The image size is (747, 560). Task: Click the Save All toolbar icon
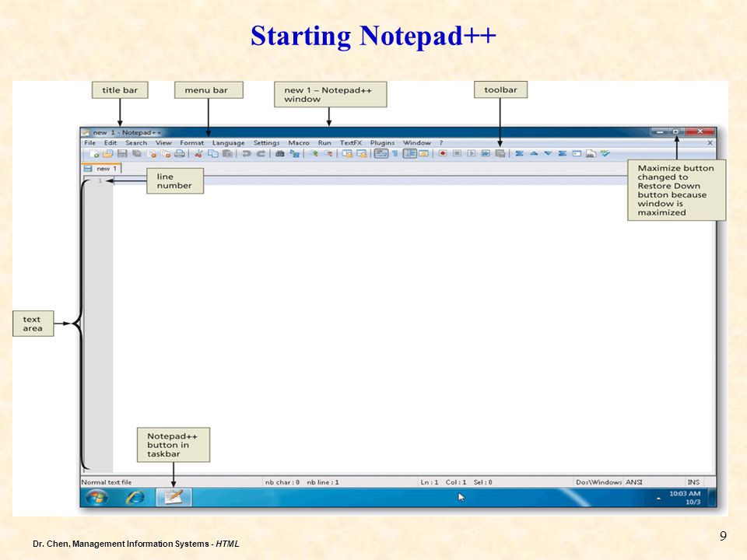(137, 154)
